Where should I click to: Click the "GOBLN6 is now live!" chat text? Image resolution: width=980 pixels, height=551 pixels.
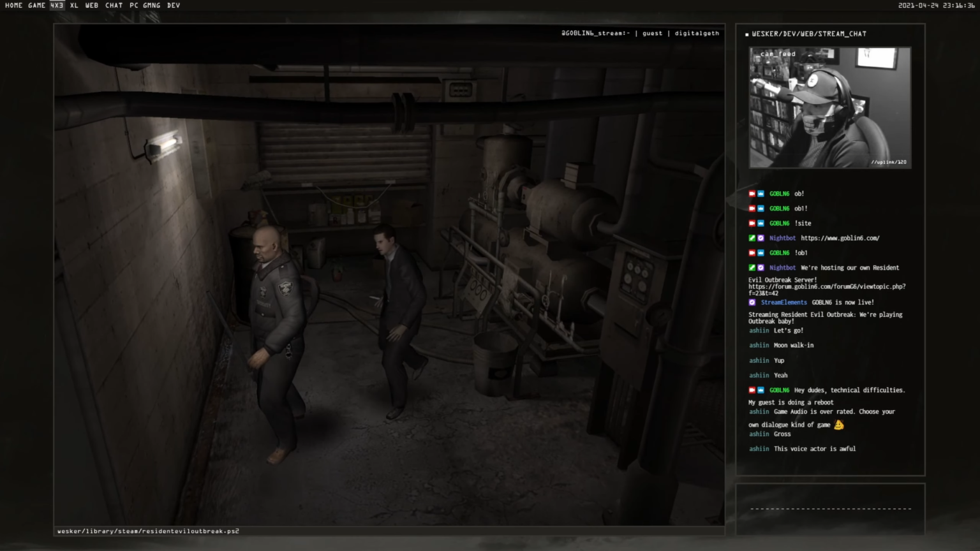843,302
